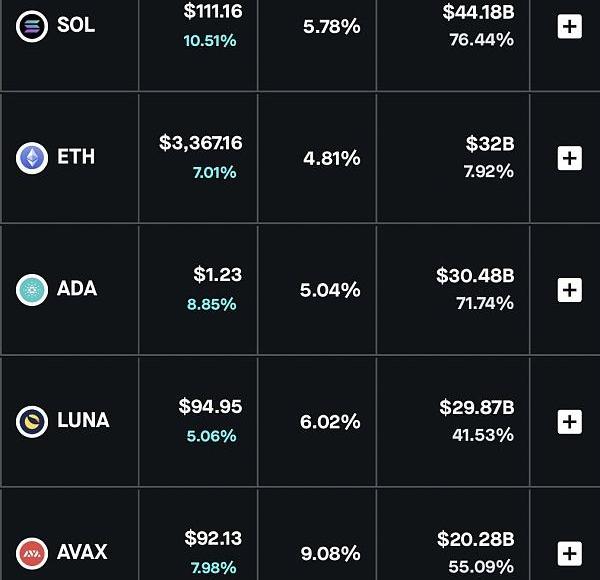This screenshot has width=600, height=580.
Task: Click the Terra LUNA logo icon
Action: (x=32, y=421)
